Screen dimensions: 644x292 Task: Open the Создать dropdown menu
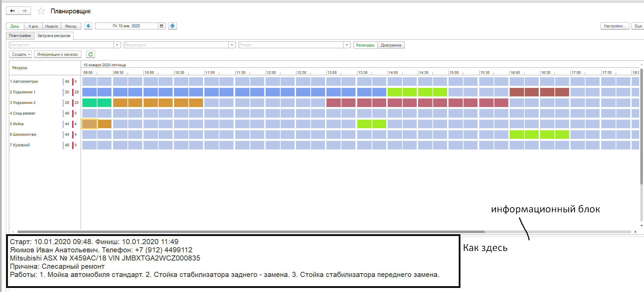pyautogui.click(x=21, y=54)
